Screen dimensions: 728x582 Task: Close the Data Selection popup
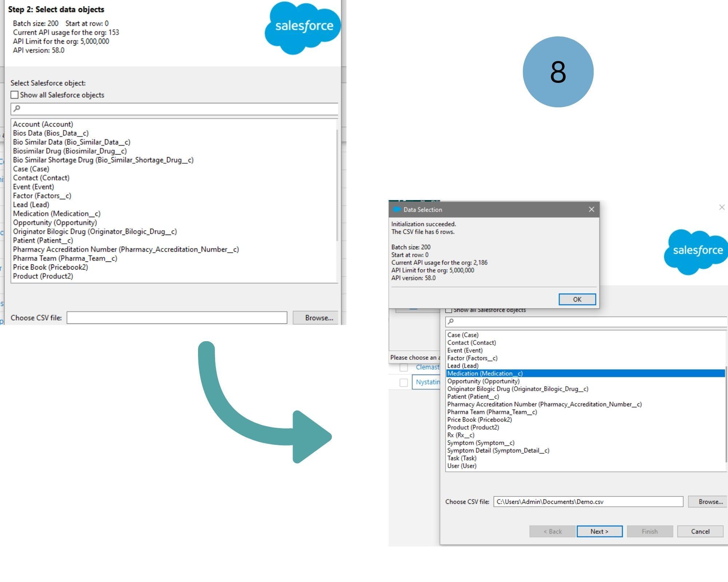pyautogui.click(x=591, y=209)
